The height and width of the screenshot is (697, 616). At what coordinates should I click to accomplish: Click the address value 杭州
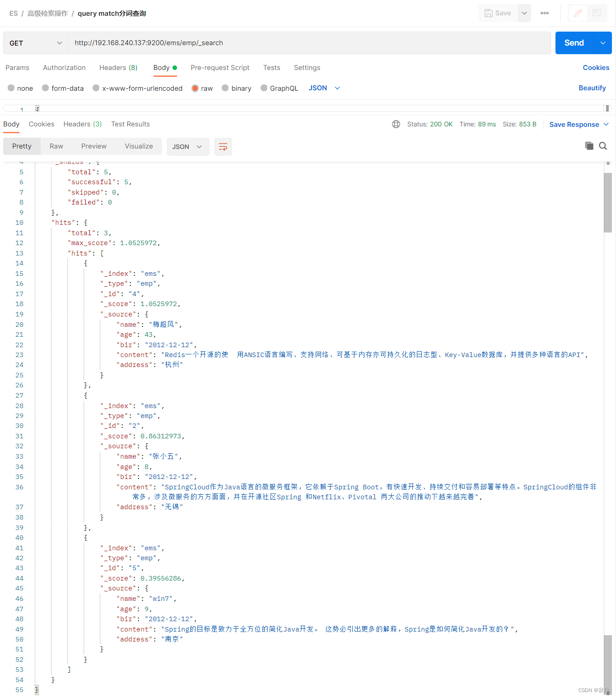[x=172, y=365]
